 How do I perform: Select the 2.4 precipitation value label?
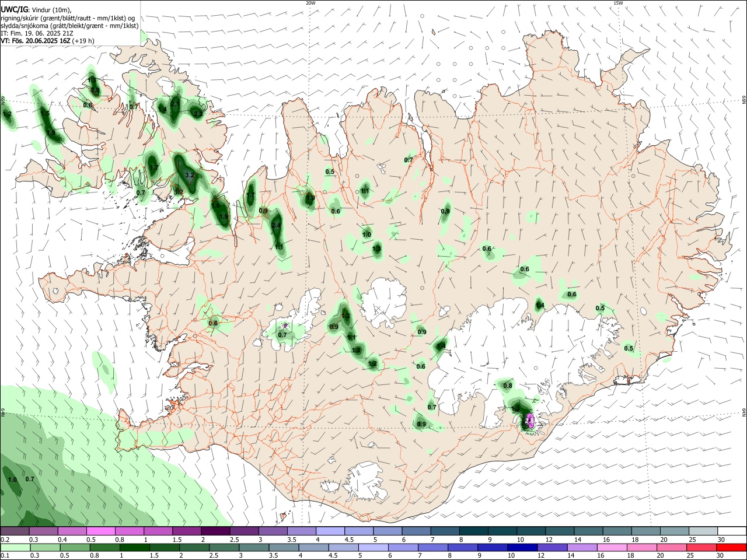(277, 226)
